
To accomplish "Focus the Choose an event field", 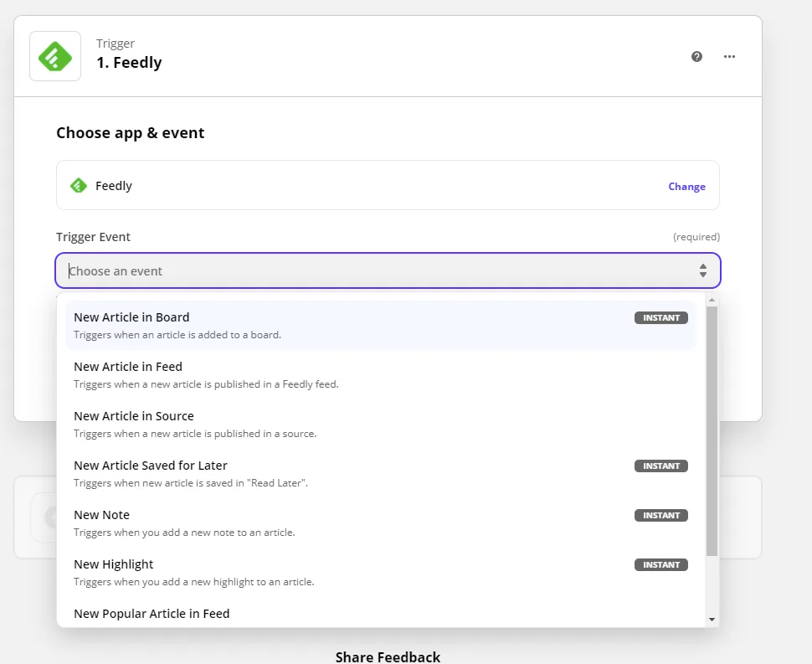I will coord(388,271).
